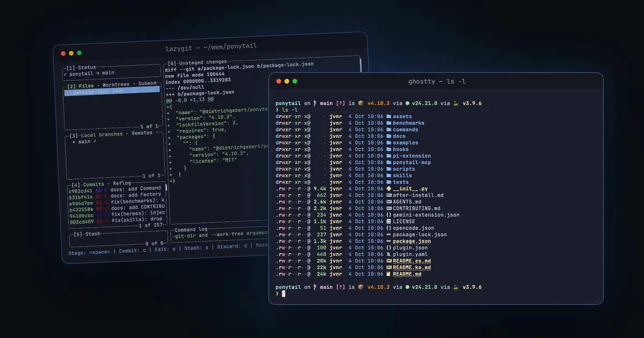
Task: Click the YAML file icon beside plugin.yaml
Action: (389, 254)
